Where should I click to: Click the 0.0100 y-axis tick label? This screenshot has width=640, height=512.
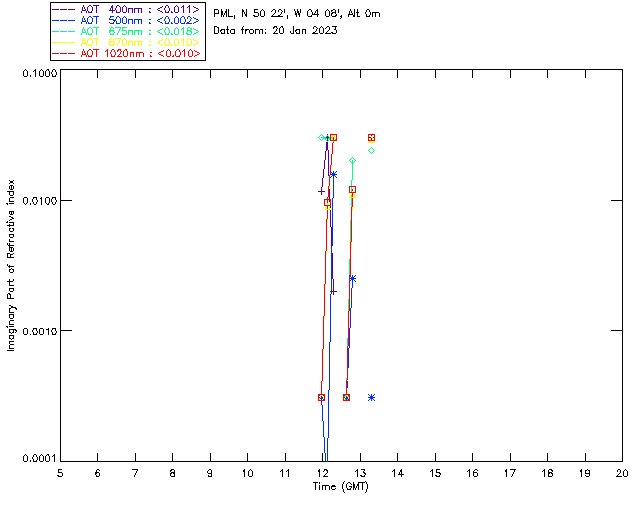tap(40, 201)
